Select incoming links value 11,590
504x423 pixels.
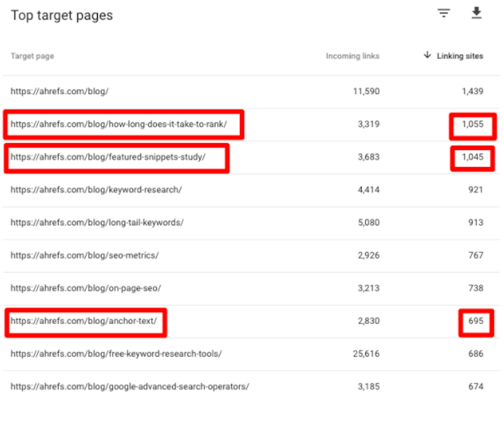tap(366, 91)
